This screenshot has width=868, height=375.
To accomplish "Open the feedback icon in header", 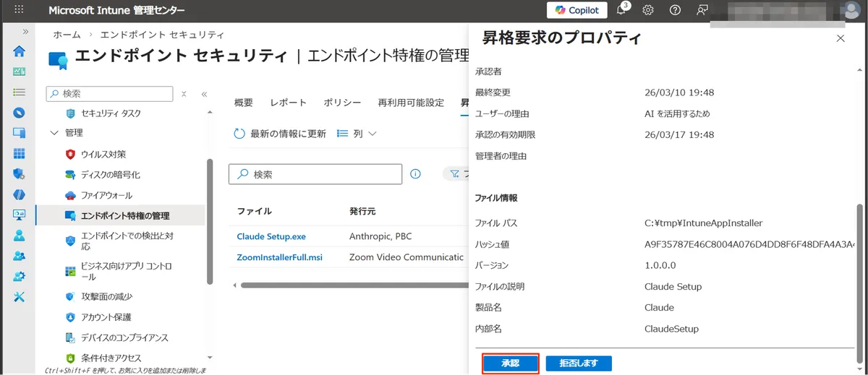I will pos(702,10).
